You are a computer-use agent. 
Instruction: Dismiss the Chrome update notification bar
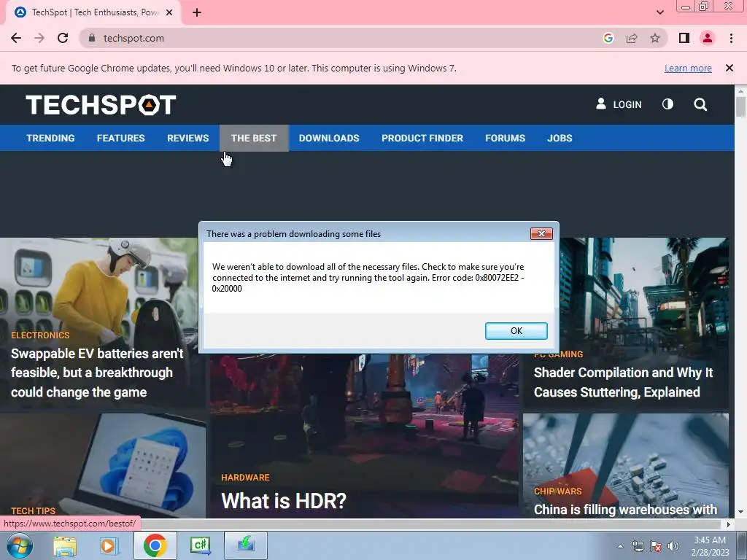pos(729,68)
